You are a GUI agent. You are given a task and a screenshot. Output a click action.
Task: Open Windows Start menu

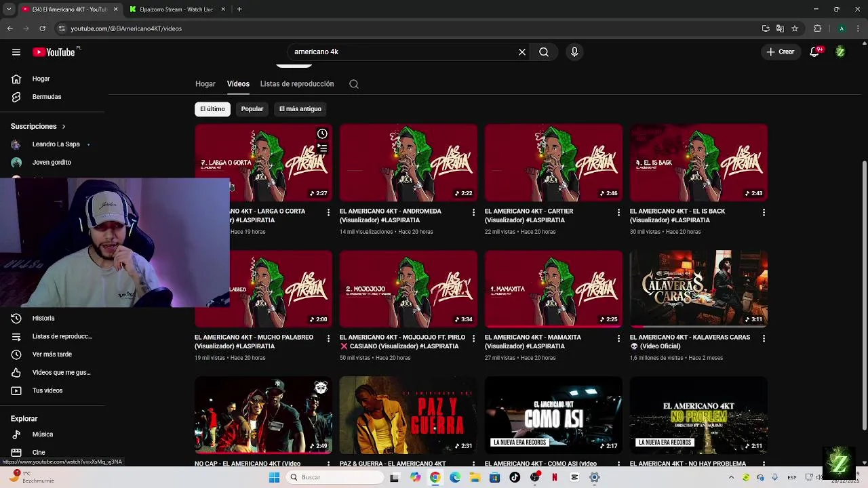[274, 477]
